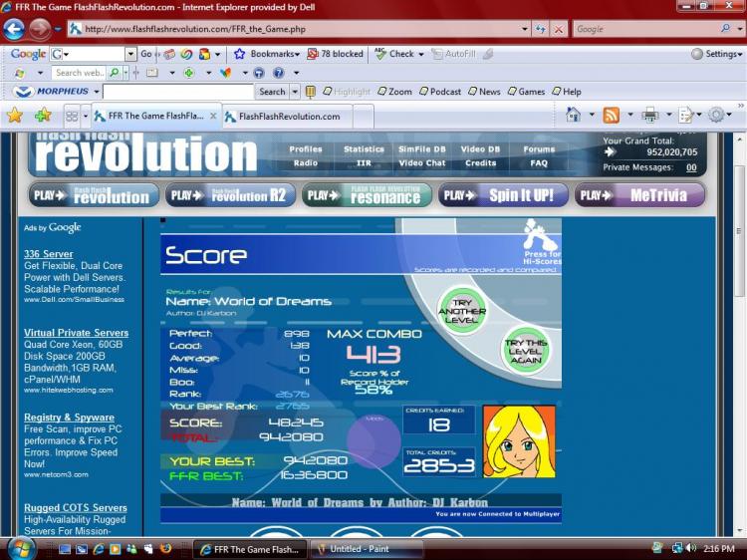Click the Play MeTrivia button
Viewport: 747px width, 560px height.
(639, 195)
